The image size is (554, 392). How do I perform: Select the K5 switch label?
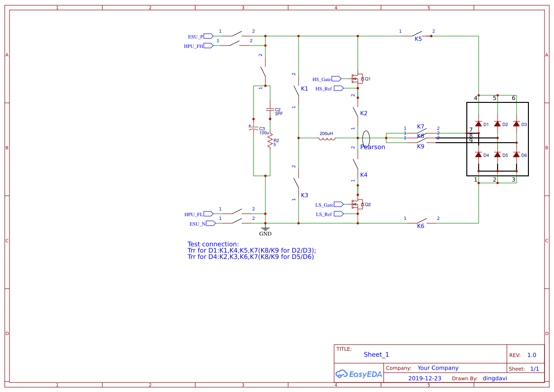418,39
